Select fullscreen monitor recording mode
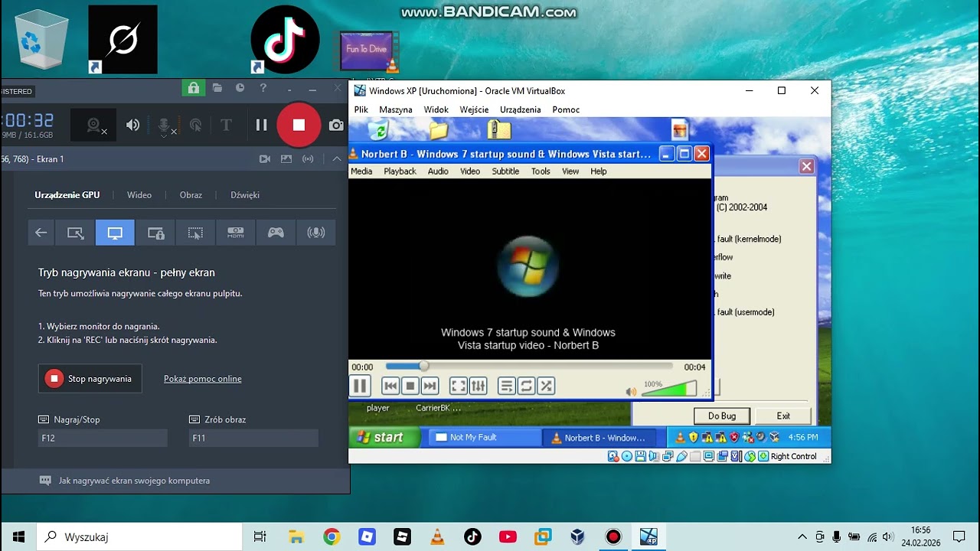This screenshot has height=551, width=980. click(x=115, y=233)
